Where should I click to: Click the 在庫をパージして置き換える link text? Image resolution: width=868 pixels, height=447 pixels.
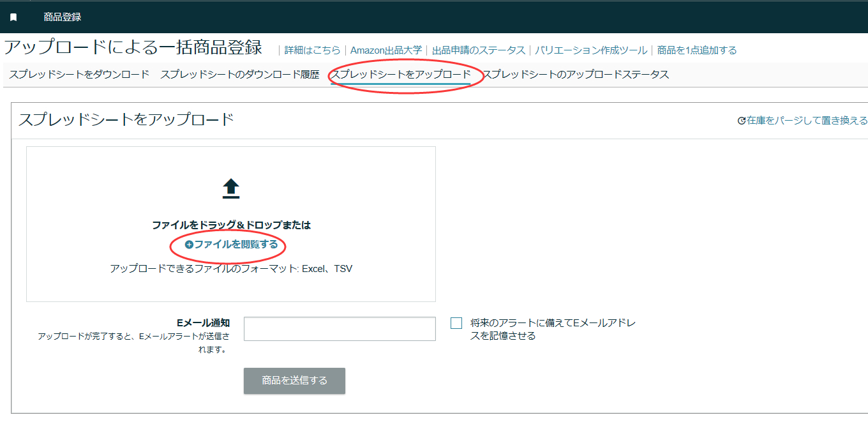[x=807, y=121]
